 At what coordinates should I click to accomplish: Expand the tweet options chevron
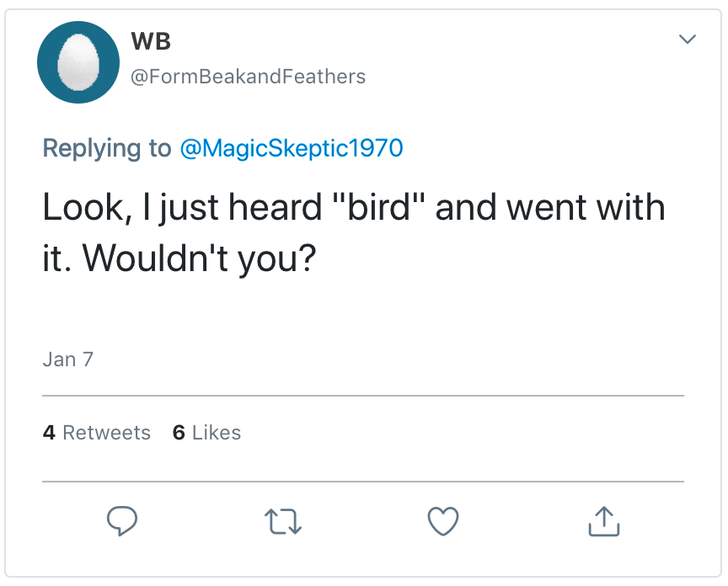[688, 40]
